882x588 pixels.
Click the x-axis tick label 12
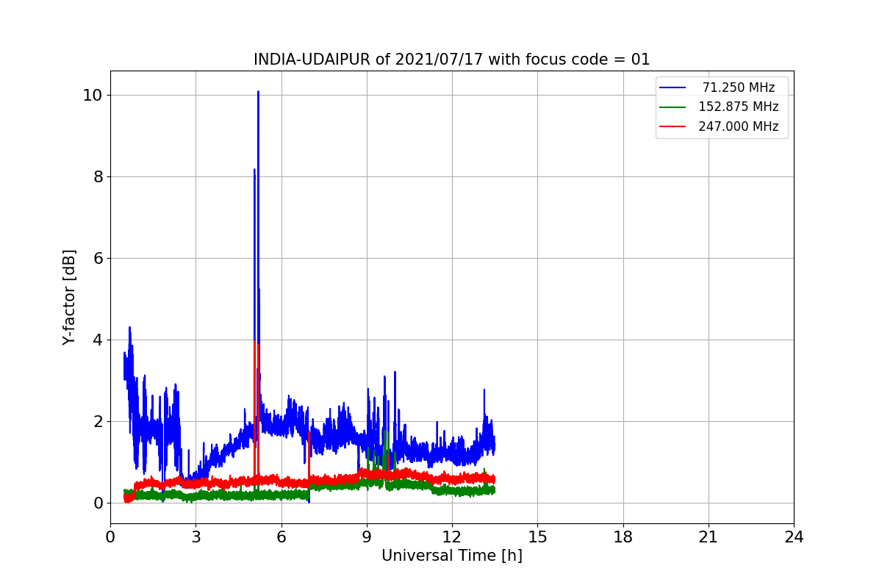coord(452,537)
